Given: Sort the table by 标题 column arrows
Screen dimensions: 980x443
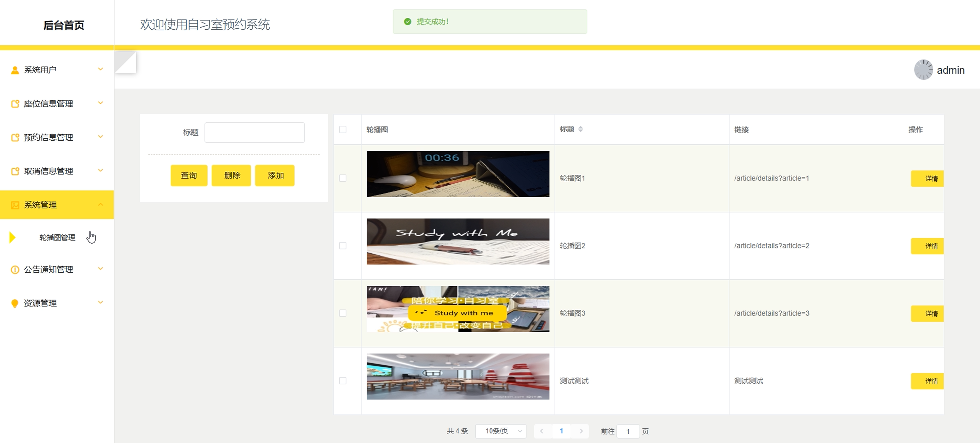Looking at the screenshot, I should click(581, 129).
